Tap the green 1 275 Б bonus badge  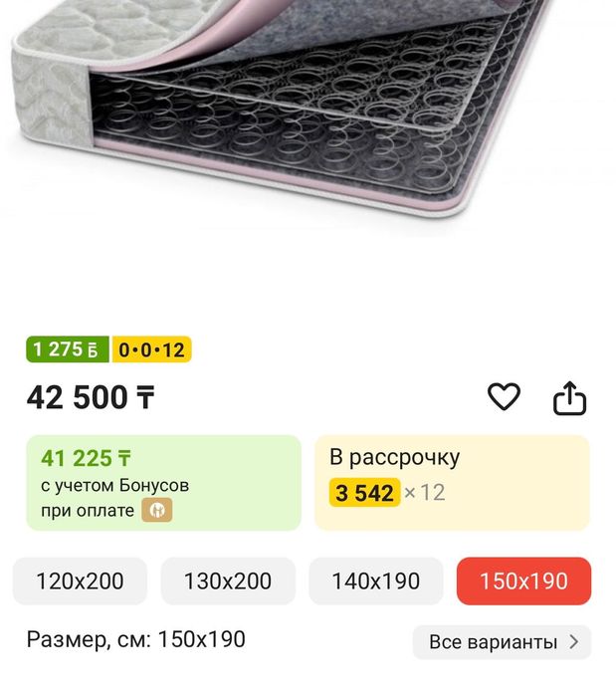click(67, 349)
